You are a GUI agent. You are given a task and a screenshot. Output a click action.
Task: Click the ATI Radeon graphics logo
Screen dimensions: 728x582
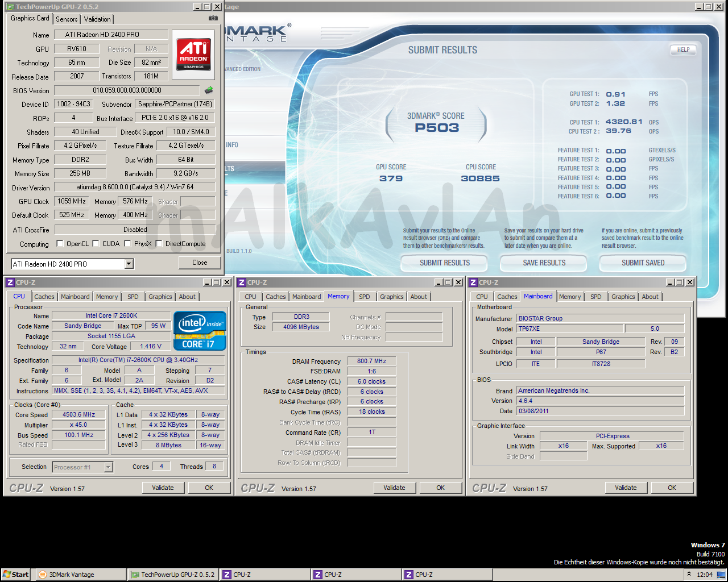point(193,54)
